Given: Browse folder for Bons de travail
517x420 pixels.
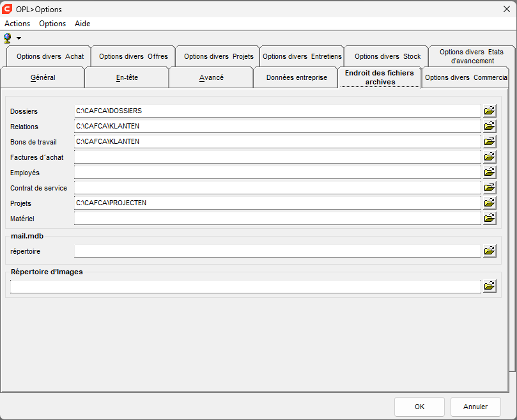Looking at the screenshot, I should [490, 141].
